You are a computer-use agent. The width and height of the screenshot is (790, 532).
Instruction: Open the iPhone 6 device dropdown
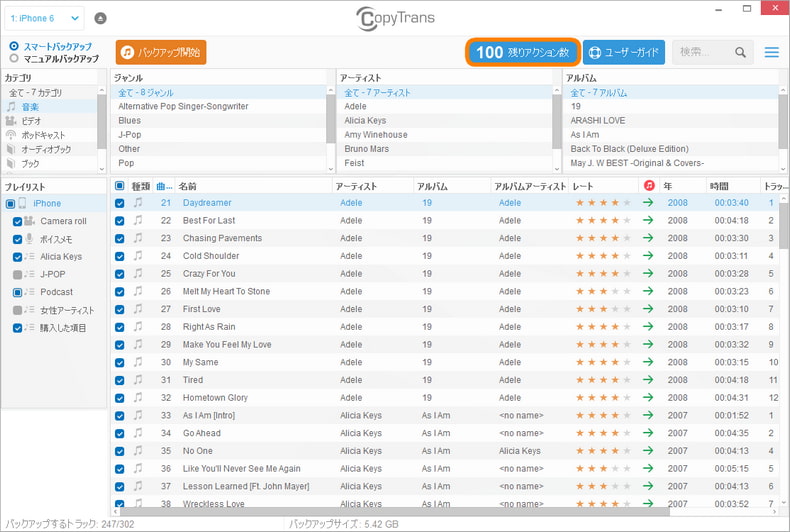click(x=44, y=19)
